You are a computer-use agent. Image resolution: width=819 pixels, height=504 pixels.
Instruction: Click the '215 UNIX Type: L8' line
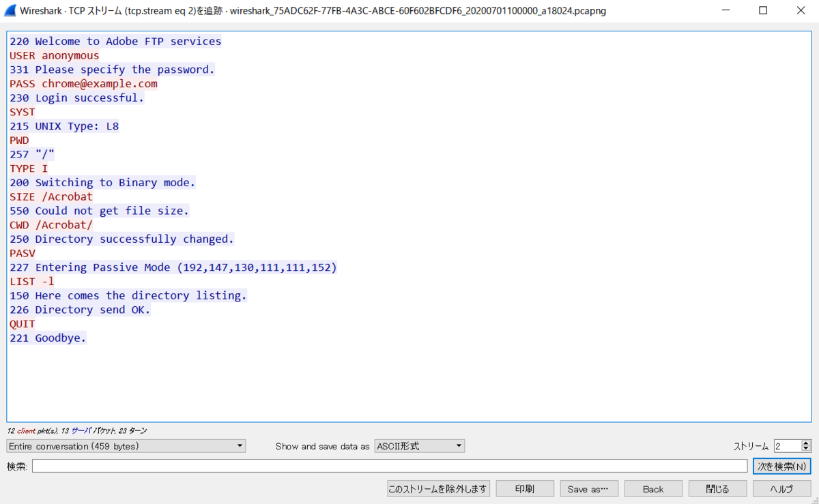tap(64, 126)
